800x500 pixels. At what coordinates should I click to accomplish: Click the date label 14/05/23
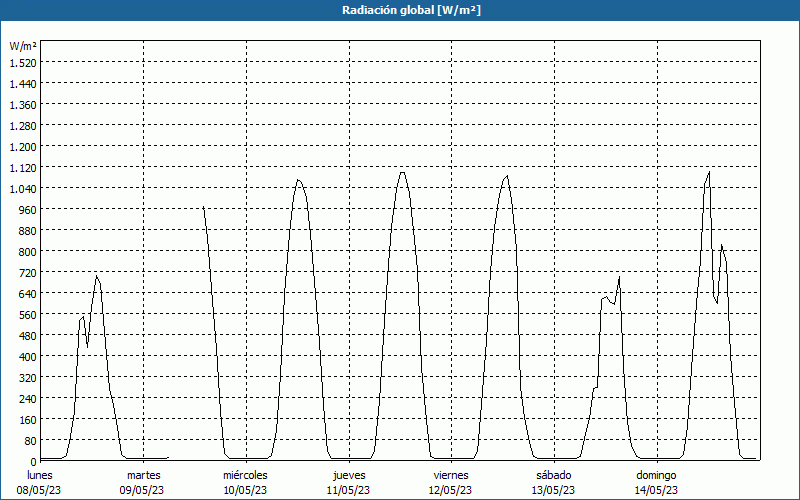coord(656,491)
